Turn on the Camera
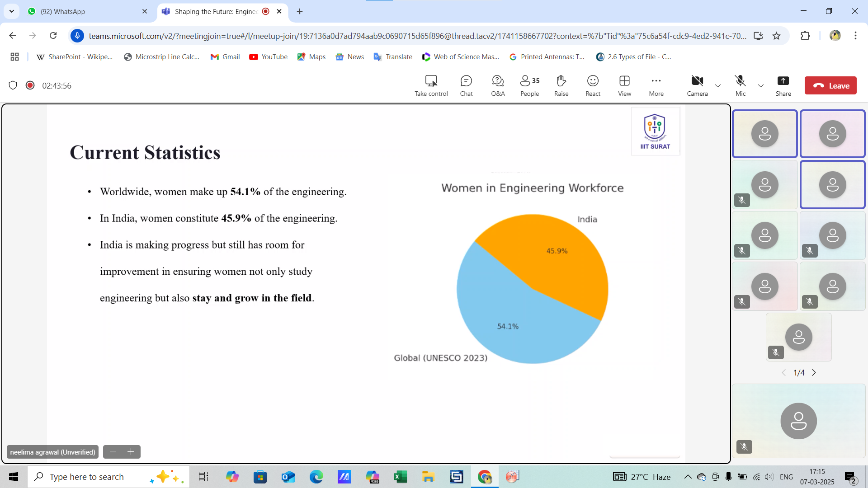The height and width of the screenshot is (488, 868). [697, 85]
